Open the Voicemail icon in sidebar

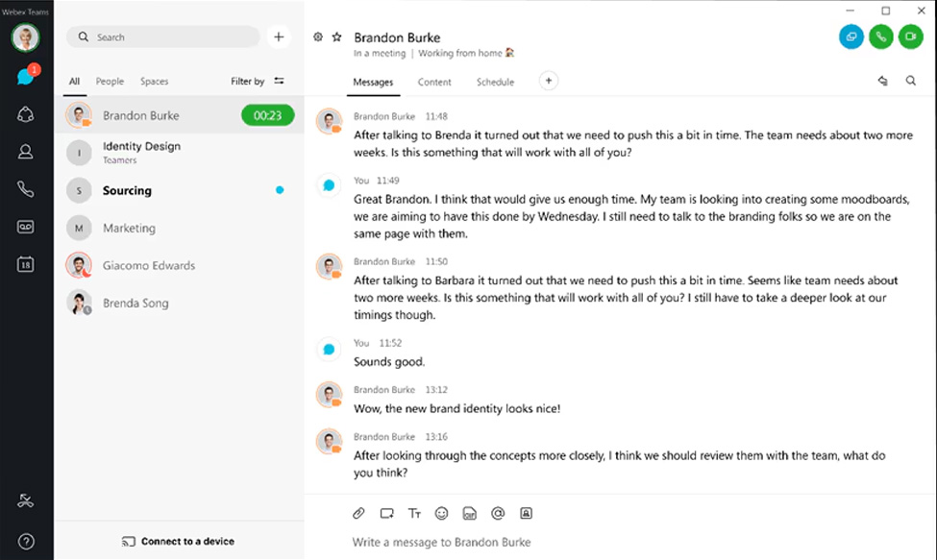pos(26,227)
